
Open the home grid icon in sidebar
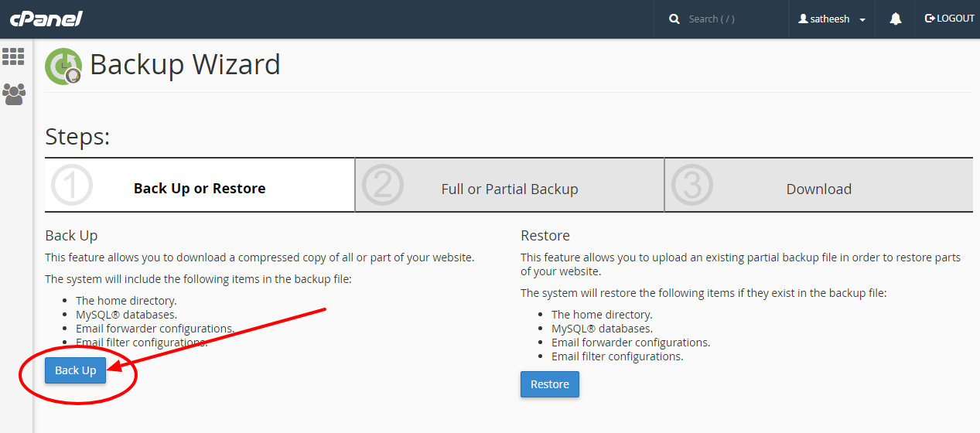[x=13, y=56]
